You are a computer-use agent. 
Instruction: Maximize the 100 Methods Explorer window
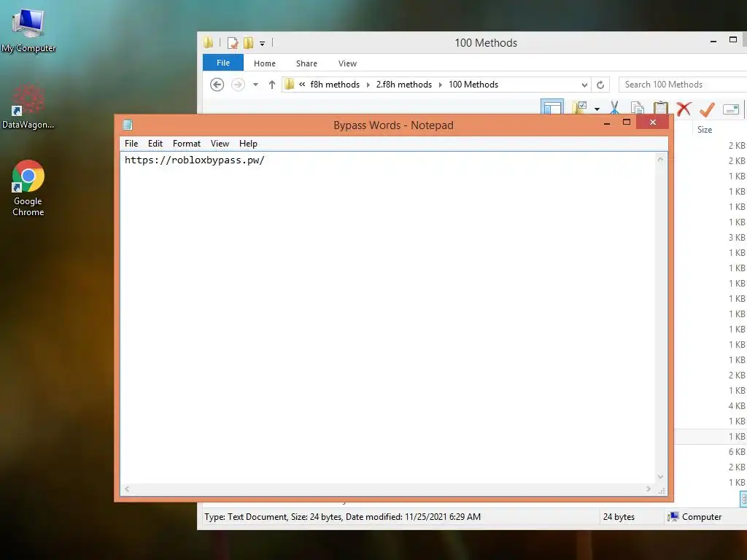(x=733, y=40)
